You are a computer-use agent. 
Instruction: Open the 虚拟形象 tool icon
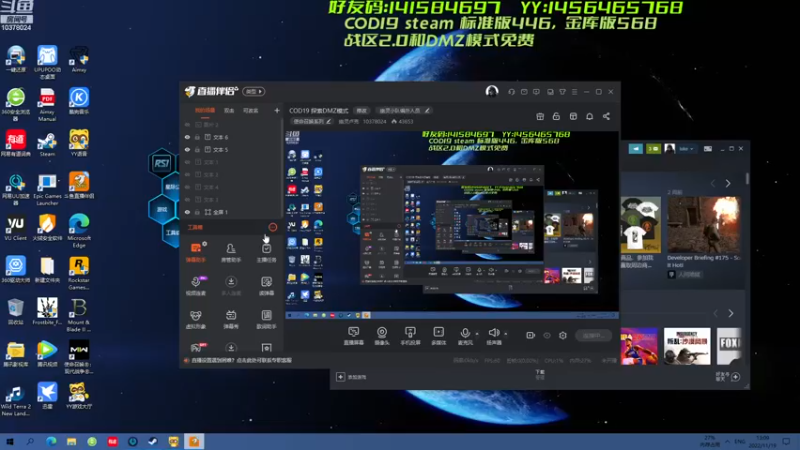click(196, 319)
